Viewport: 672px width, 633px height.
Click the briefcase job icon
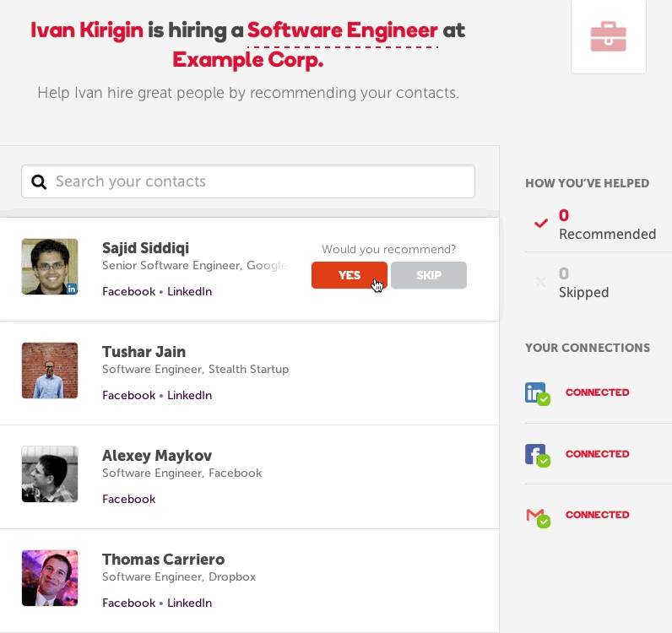pyautogui.click(x=608, y=37)
